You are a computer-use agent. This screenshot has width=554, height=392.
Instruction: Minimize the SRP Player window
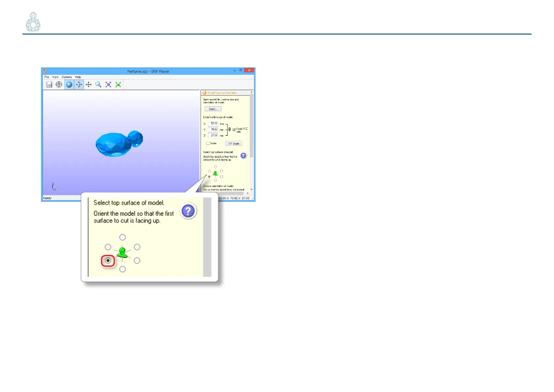[x=235, y=71]
